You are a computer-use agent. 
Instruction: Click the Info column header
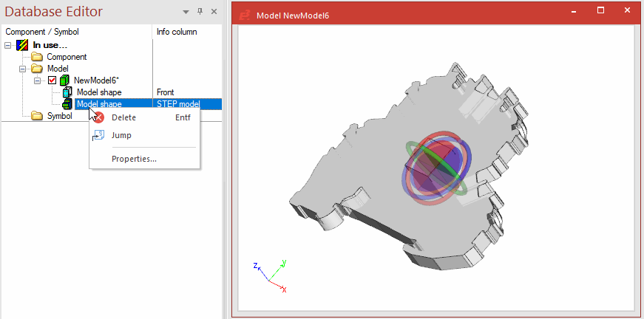coord(177,32)
